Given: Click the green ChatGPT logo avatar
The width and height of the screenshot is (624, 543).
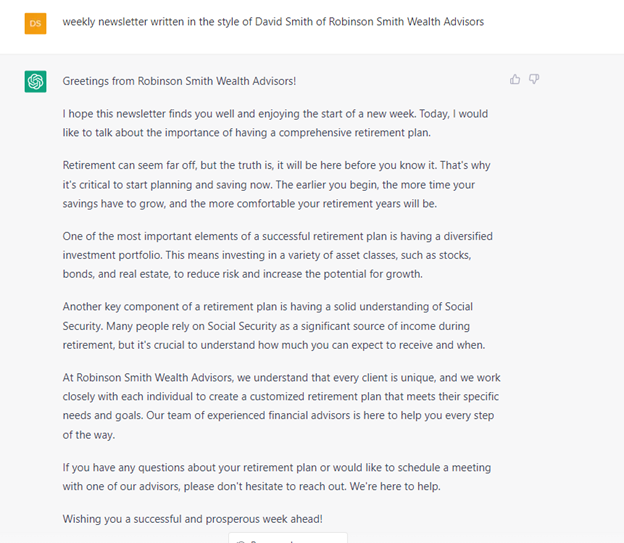Looking at the screenshot, I should click(35, 81).
